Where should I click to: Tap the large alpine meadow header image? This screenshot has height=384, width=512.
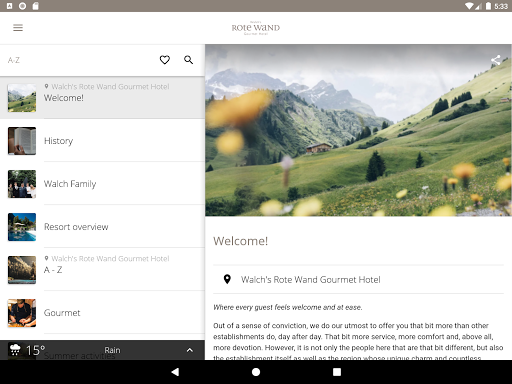click(358, 130)
